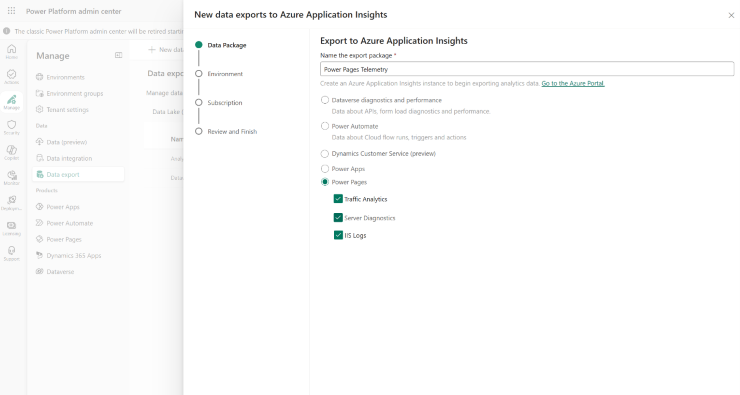Open Monitor in left rail

(x=11, y=177)
